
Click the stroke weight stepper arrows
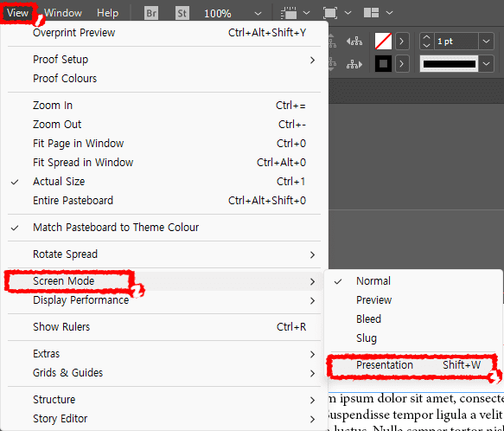[x=426, y=42]
